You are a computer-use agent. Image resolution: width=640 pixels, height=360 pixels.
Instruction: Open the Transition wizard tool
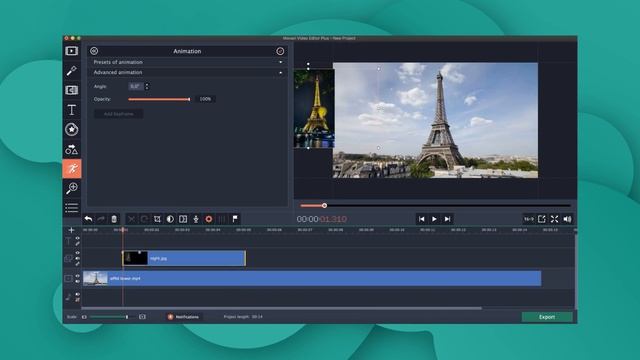point(183,219)
